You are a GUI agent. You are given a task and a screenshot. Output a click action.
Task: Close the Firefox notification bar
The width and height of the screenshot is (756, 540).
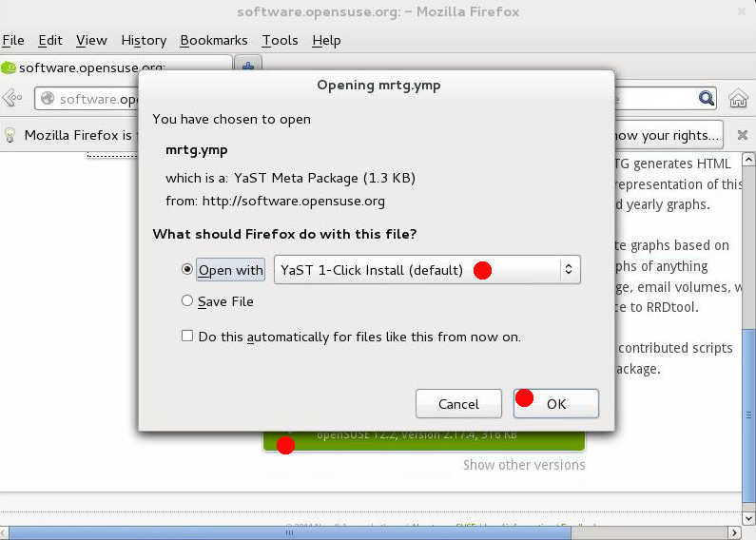[x=743, y=135]
